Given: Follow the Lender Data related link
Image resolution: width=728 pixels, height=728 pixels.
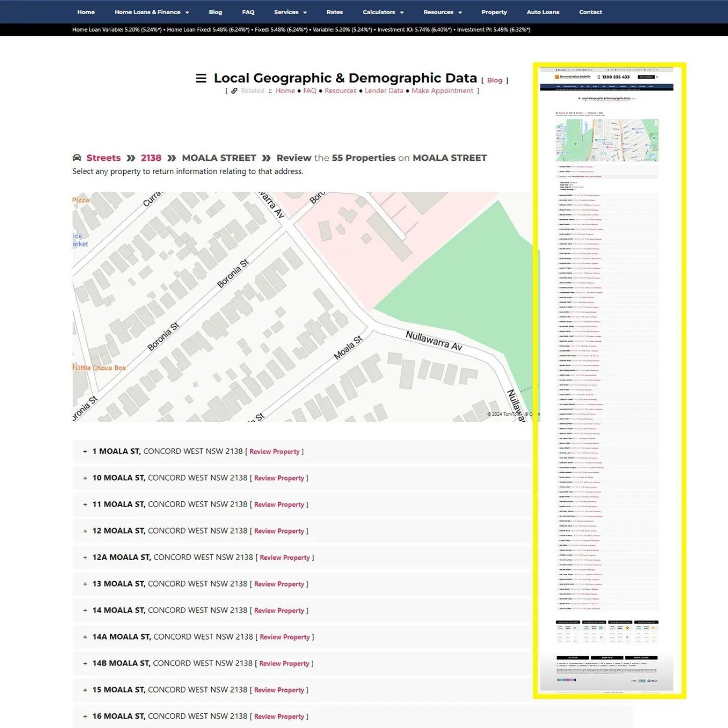Looking at the screenshot, I should (383, 91).
